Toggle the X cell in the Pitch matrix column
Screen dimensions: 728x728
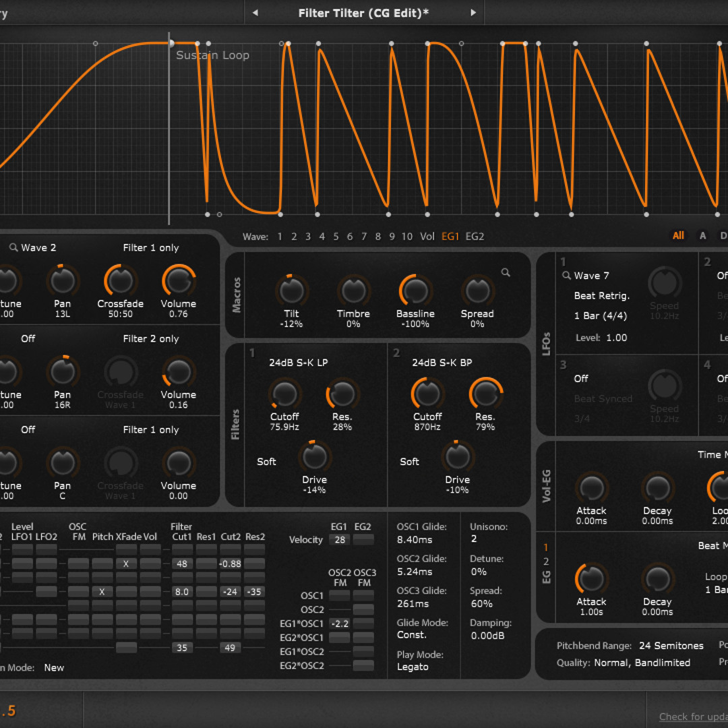[102, 592]
